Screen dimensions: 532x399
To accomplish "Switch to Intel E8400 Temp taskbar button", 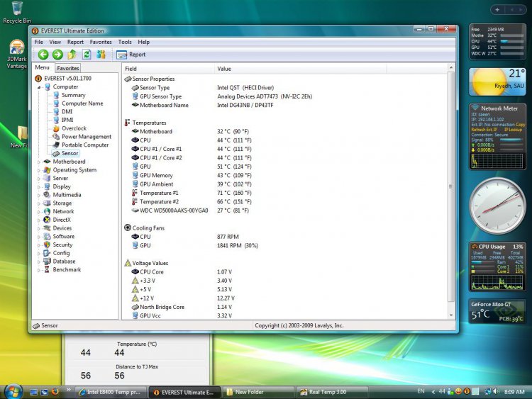I will tap(111, 392).
